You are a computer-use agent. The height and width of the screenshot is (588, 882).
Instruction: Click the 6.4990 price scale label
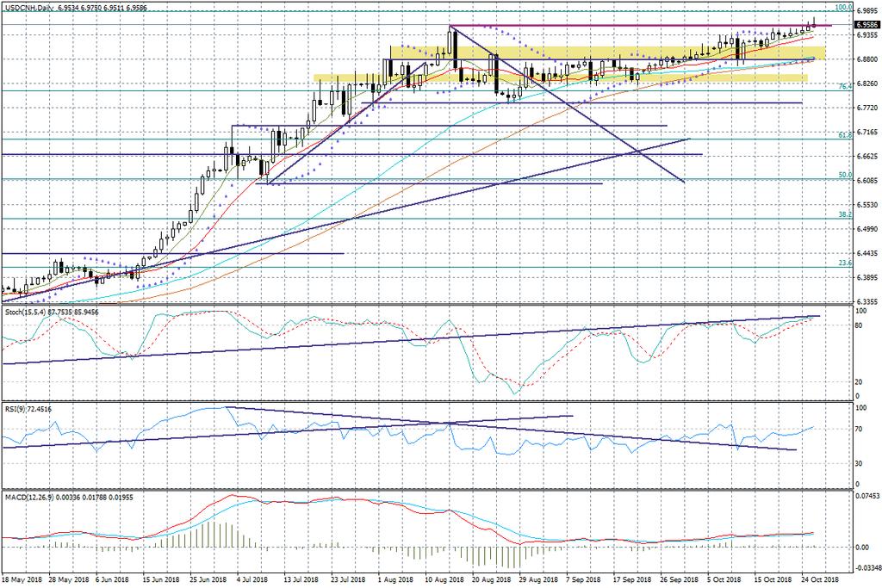pos(866,229)
